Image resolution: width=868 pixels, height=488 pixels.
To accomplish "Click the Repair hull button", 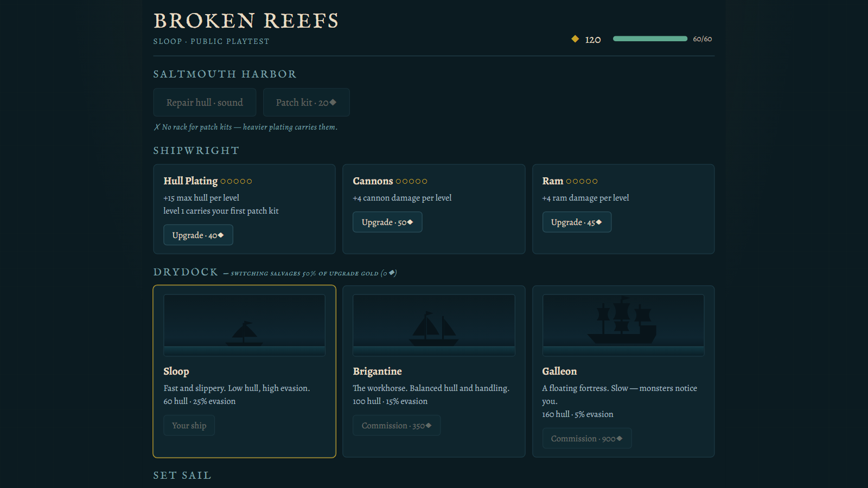I will [x=205, y=102].
